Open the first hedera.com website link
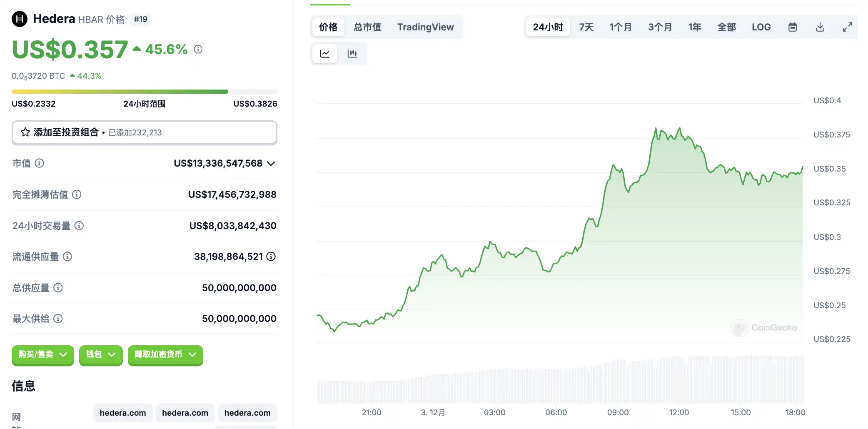The image size is (868, 429). tap(123, 413)
